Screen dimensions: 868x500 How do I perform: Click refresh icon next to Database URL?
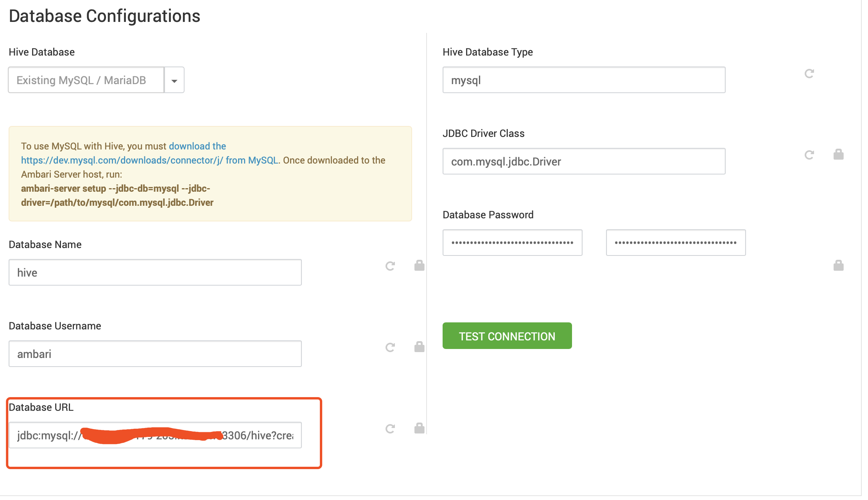[390, 429]
